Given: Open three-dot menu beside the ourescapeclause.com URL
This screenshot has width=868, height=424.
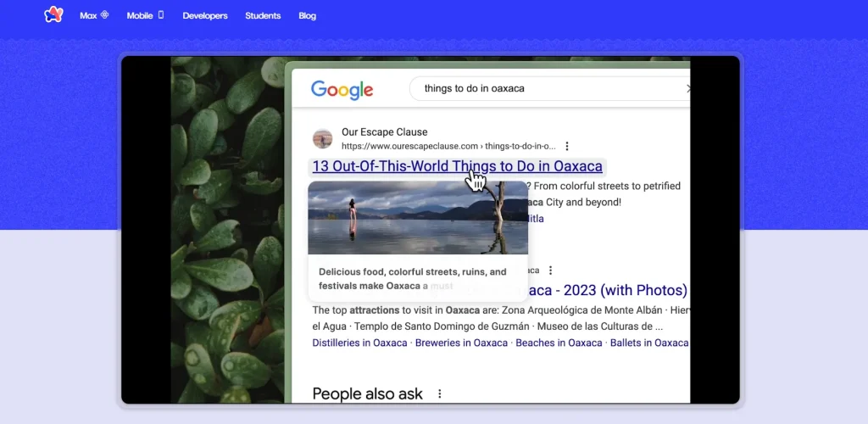Looking at the screenshot, I should pos(567,146).
